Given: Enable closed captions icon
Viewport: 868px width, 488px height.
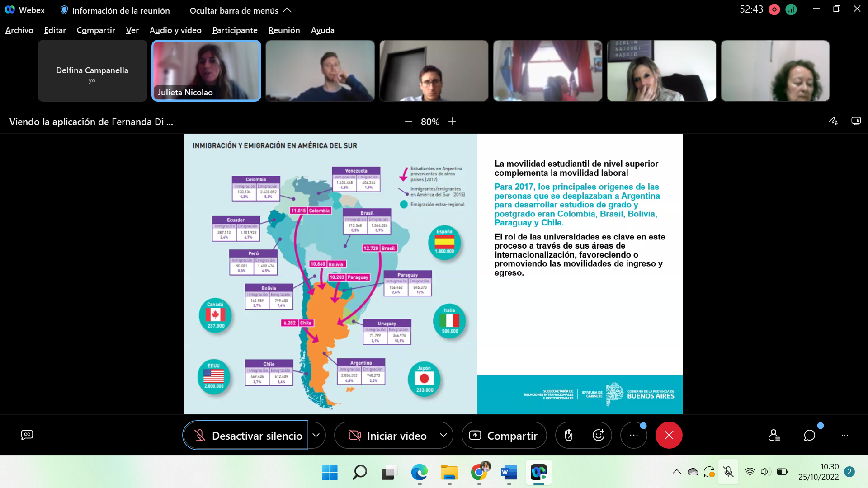Looking at the screenshot, I should 27,435.
